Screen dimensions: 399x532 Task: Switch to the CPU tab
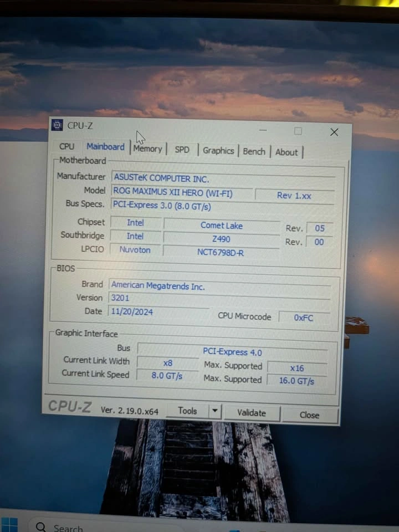pos(66,146)
